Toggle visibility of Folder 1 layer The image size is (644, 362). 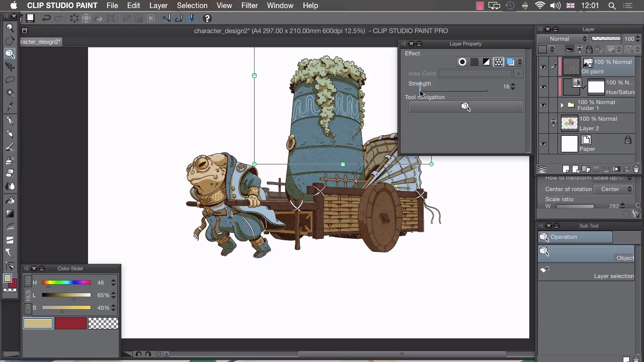pyautogui.click(x=543, y=105)
